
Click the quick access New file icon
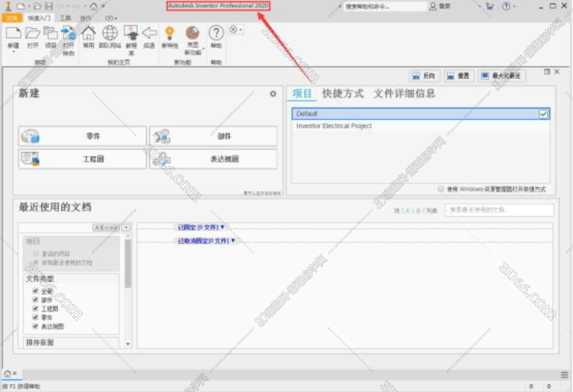21,6
